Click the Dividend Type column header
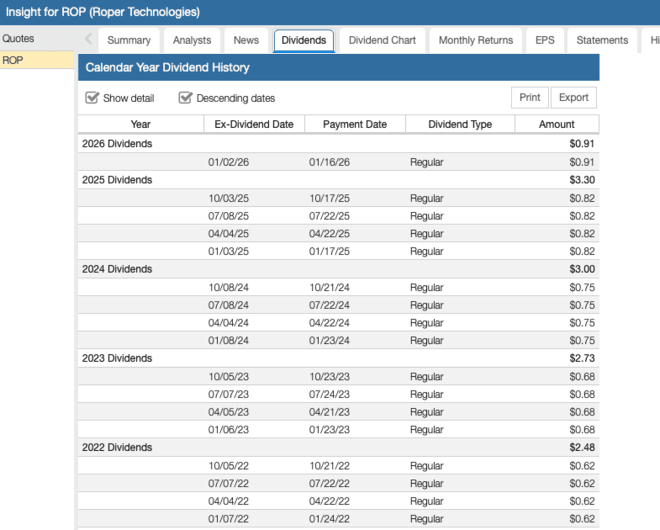The image size is (660, 530). click(460, 124)
